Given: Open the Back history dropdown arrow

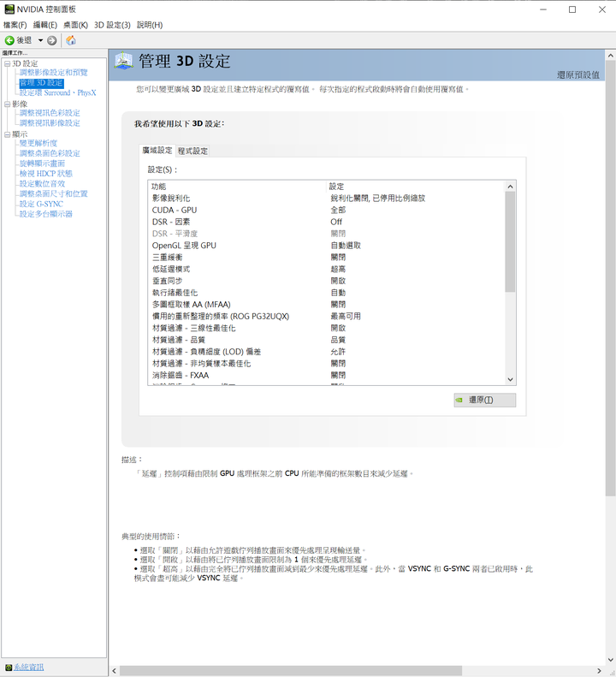Looking at the screenshot, I should pos(40,40).
